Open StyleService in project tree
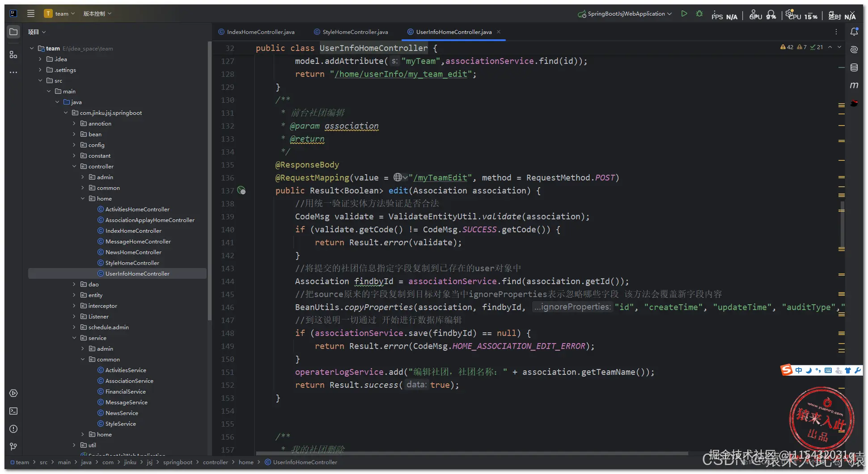Viewport: 868px width, 474px height. 121,424
